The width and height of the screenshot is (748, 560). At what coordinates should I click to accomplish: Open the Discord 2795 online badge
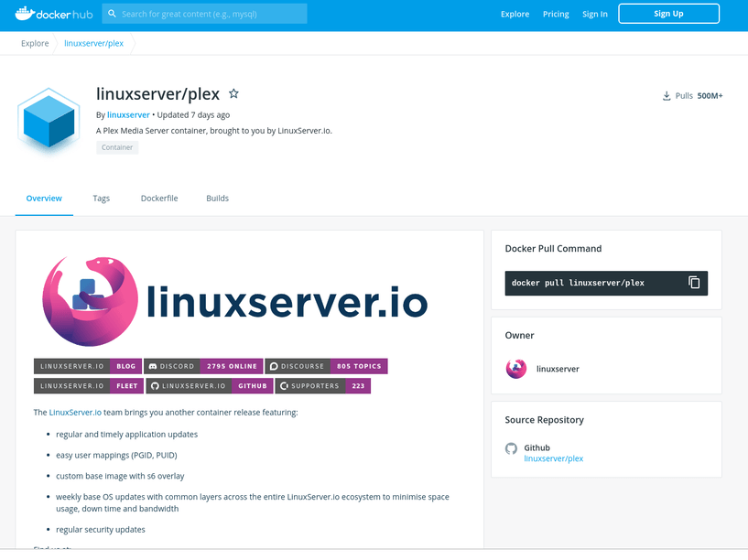tap(203, 366)
